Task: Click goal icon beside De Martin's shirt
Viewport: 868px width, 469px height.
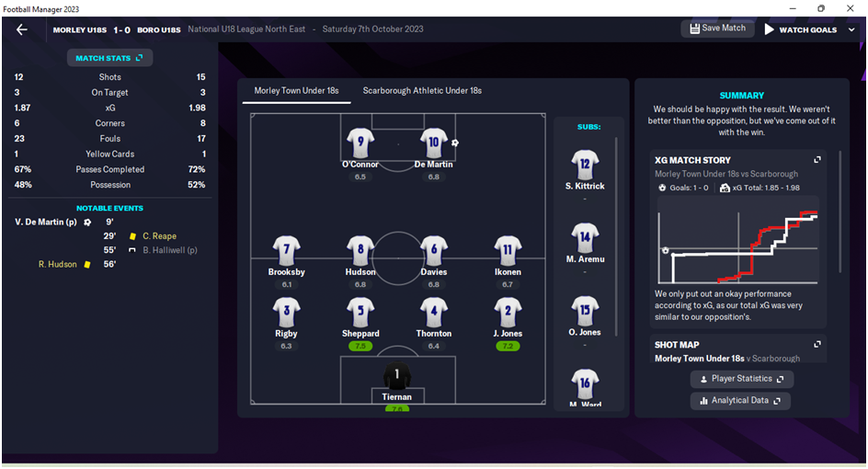Action: pyautogui.click(x=455, y=143)
